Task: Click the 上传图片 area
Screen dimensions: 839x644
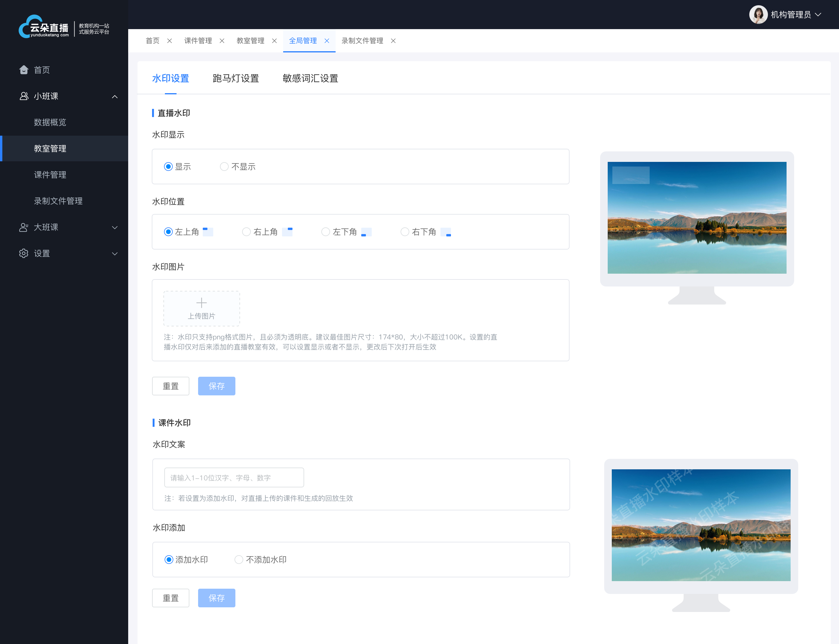Action: (x=201, y=308)
